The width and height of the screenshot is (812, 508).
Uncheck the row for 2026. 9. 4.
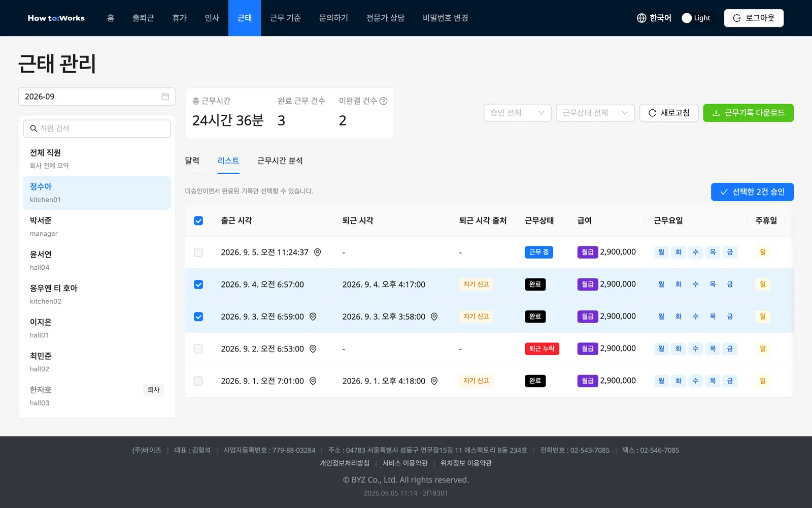pos(198,284)
